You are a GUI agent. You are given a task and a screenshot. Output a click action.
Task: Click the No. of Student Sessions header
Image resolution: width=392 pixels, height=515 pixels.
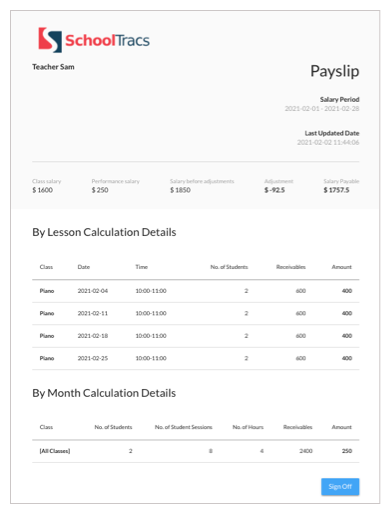coord(183,427)
